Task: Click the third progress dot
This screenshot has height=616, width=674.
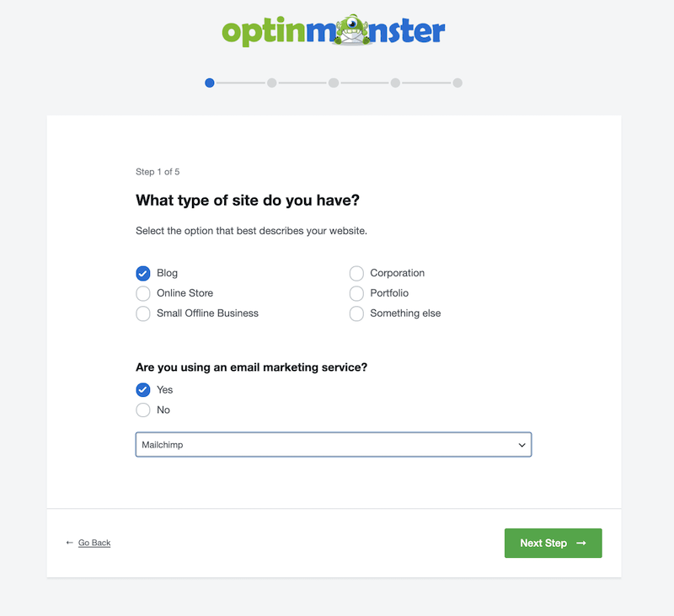Action: 334,83
